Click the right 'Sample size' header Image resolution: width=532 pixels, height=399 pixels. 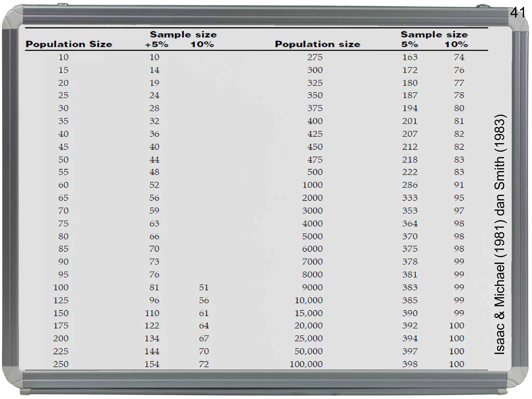434,35
